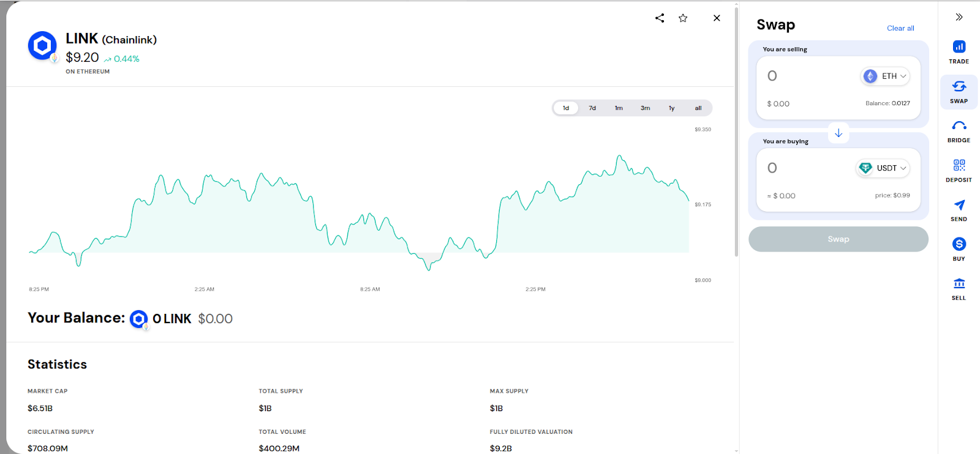Click the 8:25 AM chart time label
Image resolution: width=980 pixels, height=454 pixels.
coord(370,289)
